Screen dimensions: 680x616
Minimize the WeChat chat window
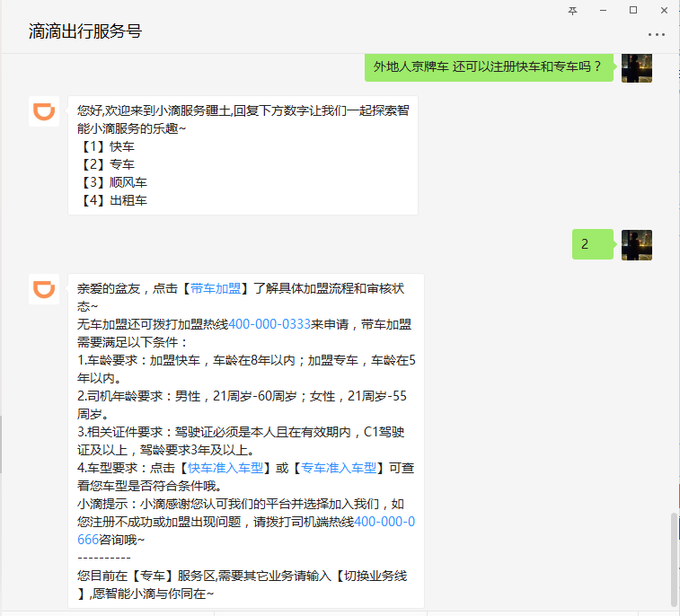tap(603, 11)
